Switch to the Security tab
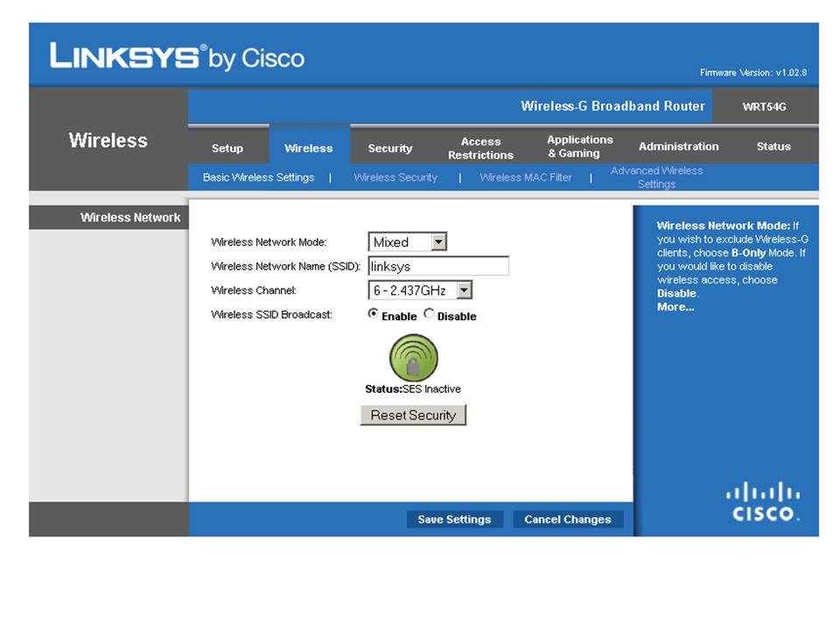Viewport: 840px width, 630px height. [390, 148]
